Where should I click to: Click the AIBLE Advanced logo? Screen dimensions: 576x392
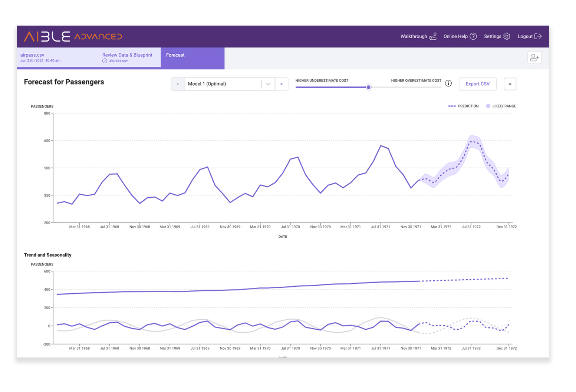pyautogui.click(x=73, y=36)
